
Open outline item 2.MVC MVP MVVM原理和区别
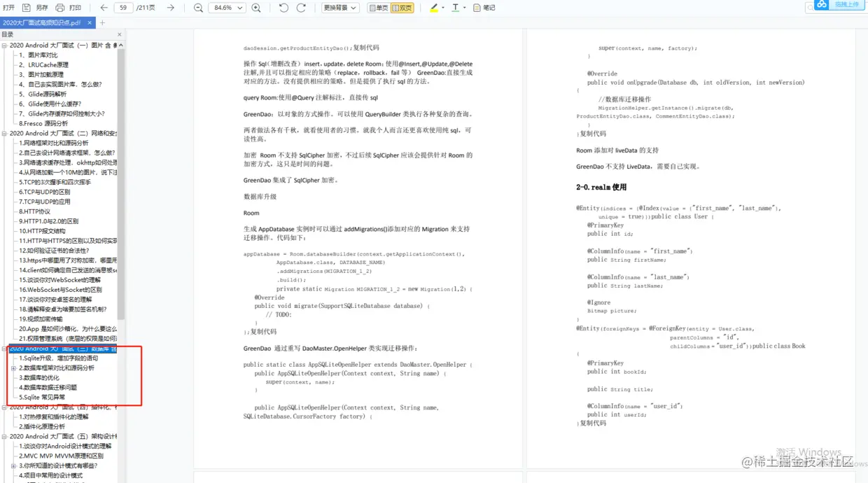(61, 456)
